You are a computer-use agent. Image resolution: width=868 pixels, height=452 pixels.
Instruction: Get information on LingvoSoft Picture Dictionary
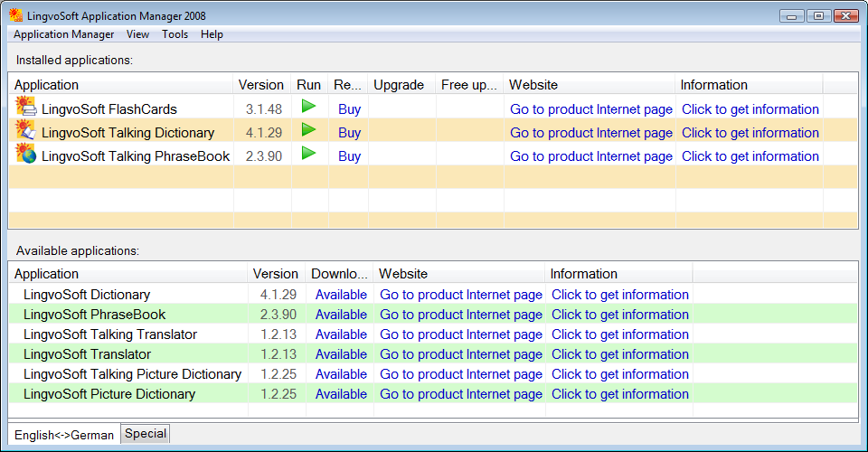click(620, 394)
